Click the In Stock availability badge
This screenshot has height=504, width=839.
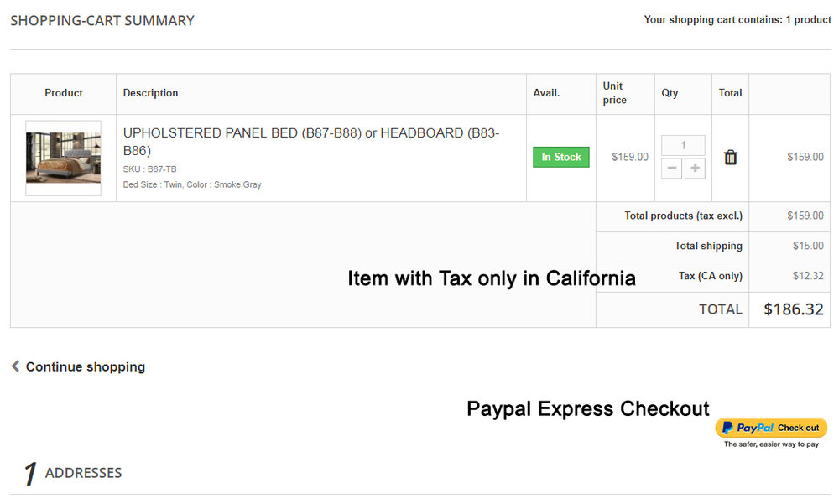(x=560, y=157)
